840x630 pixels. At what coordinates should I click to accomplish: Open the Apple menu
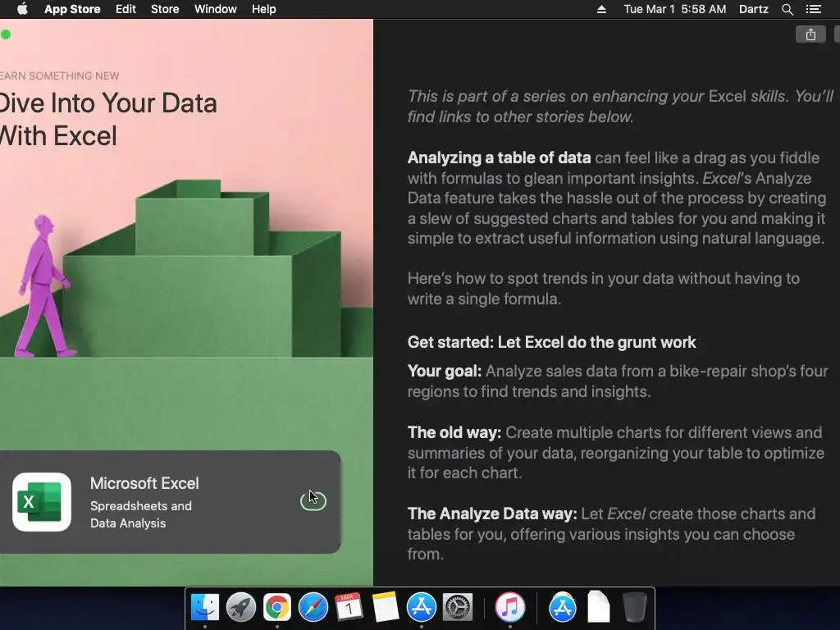pos(22,9)
